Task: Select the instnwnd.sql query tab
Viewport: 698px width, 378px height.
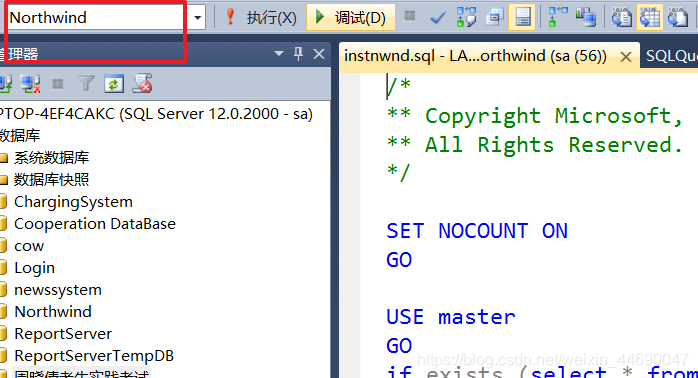Action: [x=475, y=56]
